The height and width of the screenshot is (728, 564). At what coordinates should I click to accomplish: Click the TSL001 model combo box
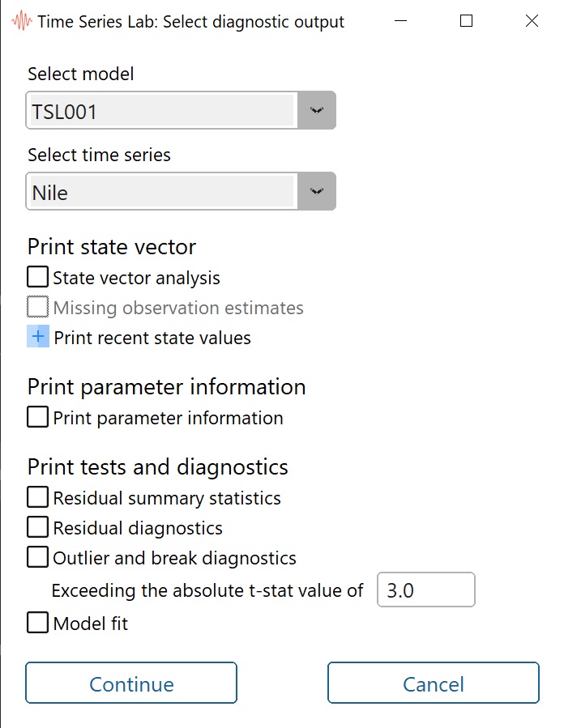click(x=162, y=111)
